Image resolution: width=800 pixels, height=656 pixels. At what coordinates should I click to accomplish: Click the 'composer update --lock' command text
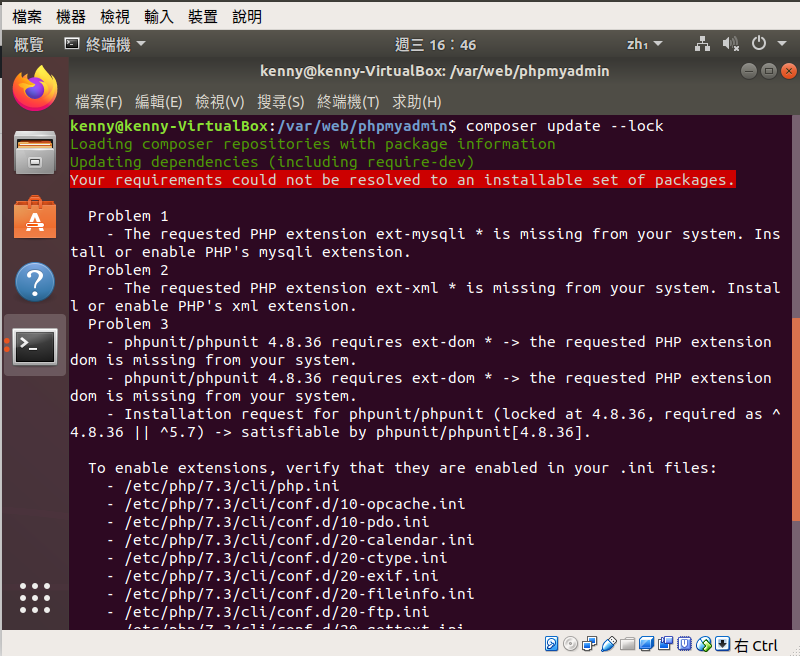(564, 126)
